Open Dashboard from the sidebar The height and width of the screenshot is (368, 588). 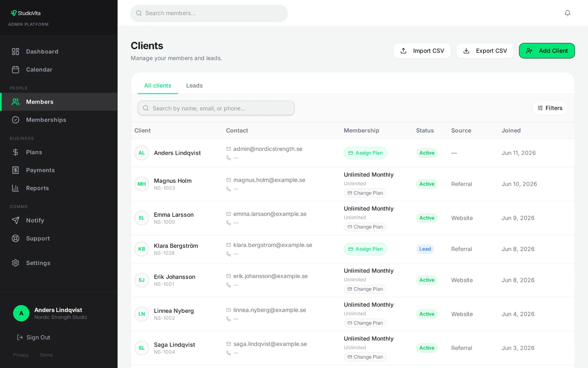pyautogui.click(x=59, y=52)
